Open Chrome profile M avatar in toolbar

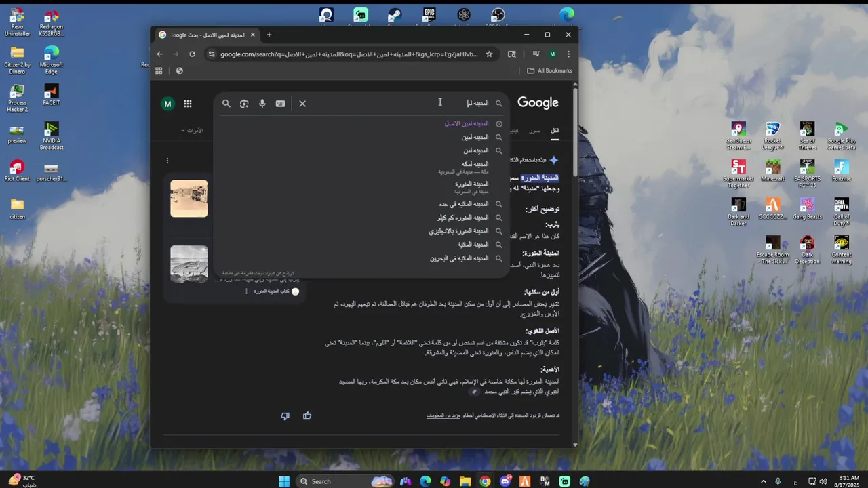point(553,54)
